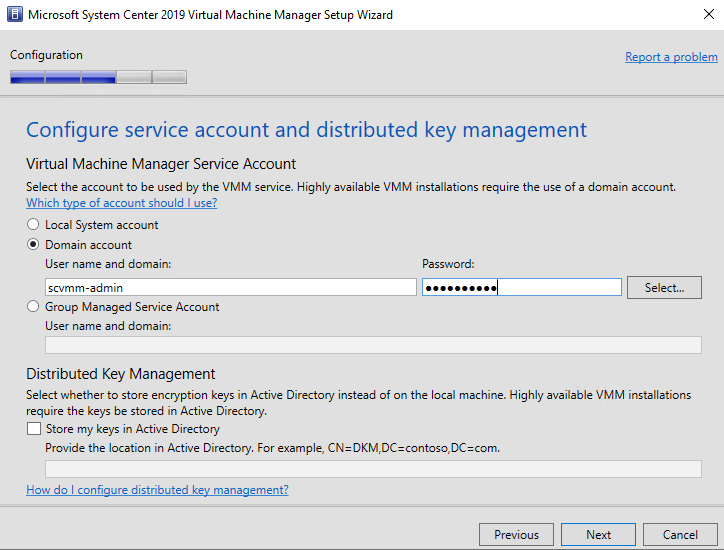
Task: Close the Setup Wizard window
Action: point(709,14)
